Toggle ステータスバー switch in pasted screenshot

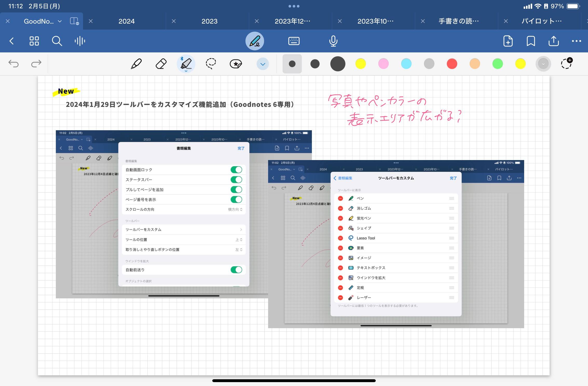236,180
